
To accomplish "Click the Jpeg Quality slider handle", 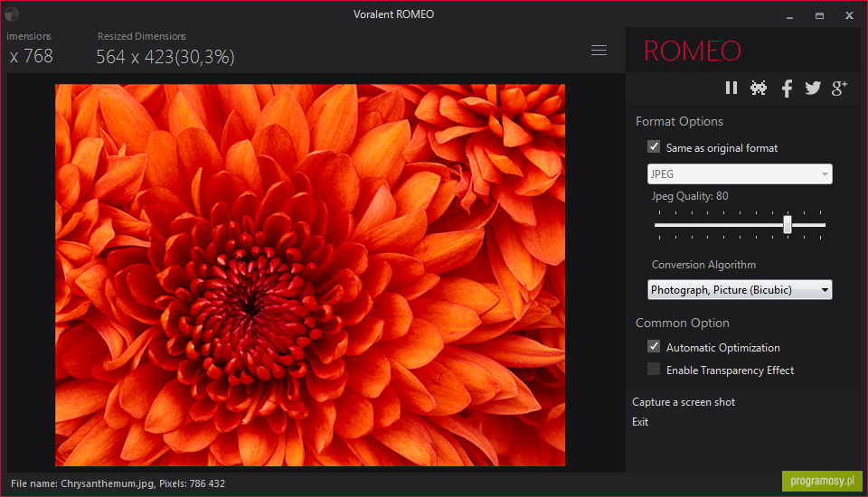I will (788, 225).
